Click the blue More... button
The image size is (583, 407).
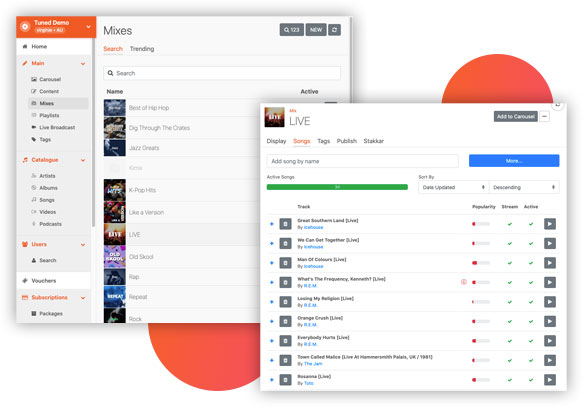click(x=514, y=161)
